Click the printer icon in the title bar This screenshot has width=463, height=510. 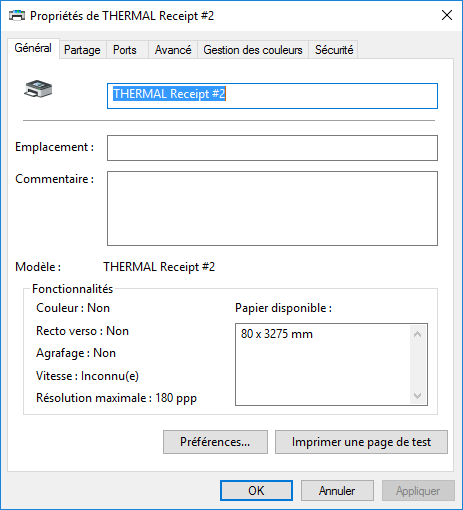tap(17, 15)
